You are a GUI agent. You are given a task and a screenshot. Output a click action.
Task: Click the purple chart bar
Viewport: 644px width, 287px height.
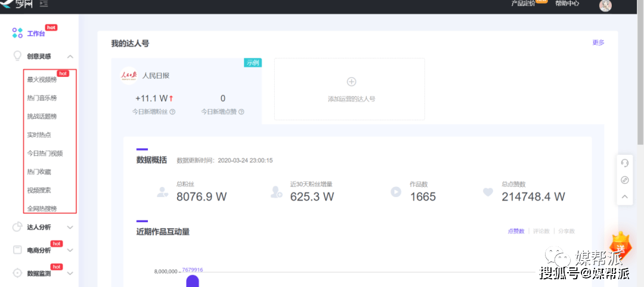pyautogui.click(x=193, y=281)
